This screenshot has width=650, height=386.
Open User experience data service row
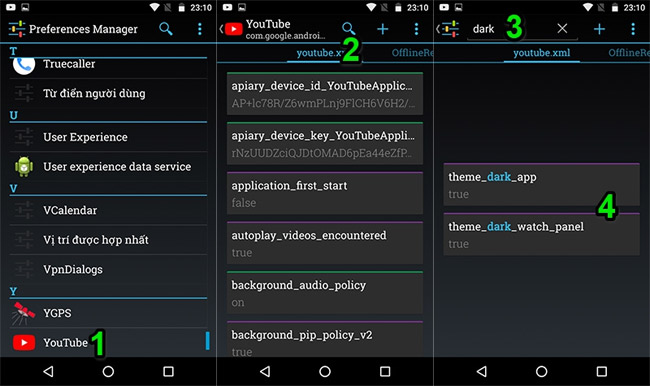pos(108,167)
